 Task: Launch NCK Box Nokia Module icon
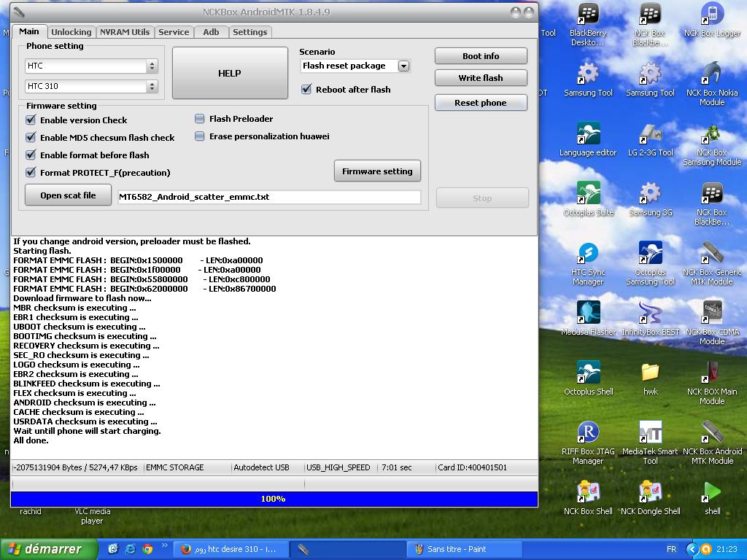pyautogui.click(x=712, y=84)
